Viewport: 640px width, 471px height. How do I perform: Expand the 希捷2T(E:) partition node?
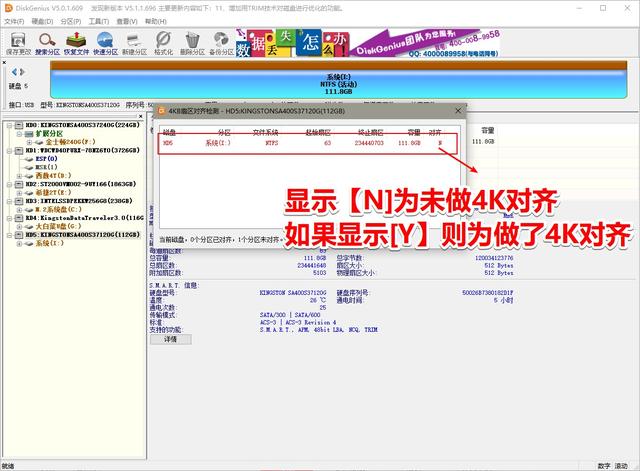19,193
